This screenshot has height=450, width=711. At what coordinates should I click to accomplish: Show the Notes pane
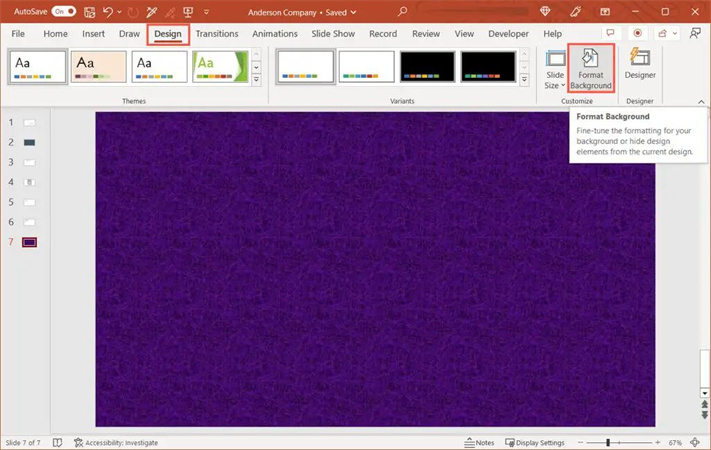click(x=480, y=442)
